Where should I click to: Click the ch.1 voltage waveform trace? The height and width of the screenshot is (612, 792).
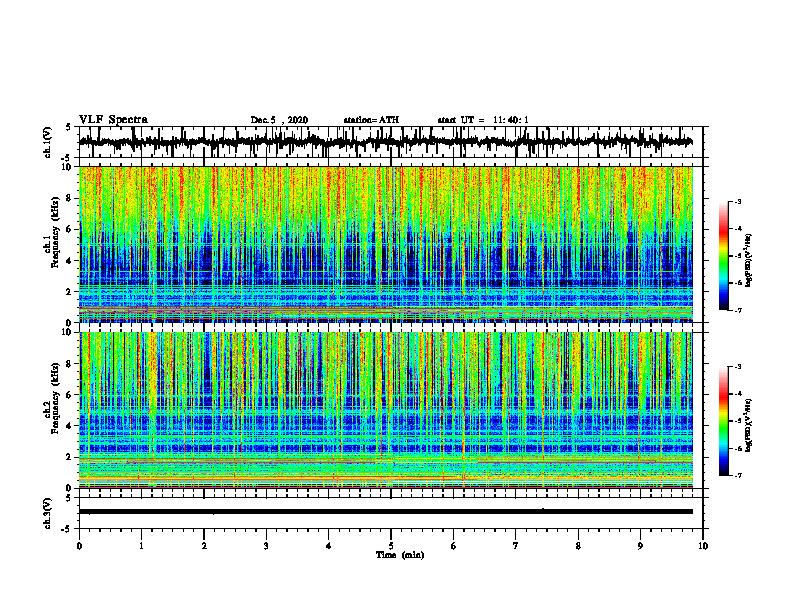tap(385, 142)
